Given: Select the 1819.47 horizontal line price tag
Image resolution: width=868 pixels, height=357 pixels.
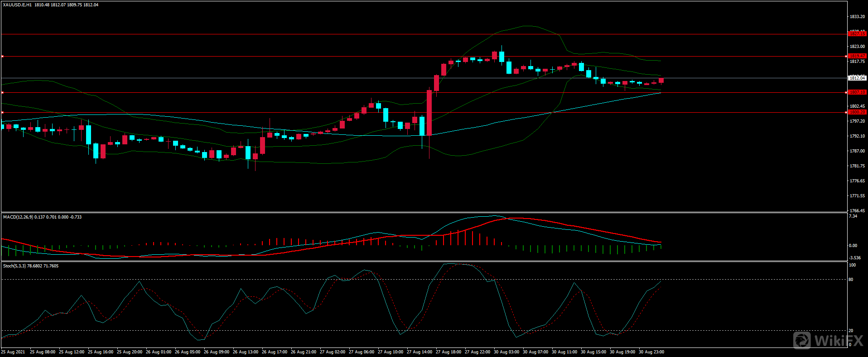Looking at the screenshot, I should (857, 56).
